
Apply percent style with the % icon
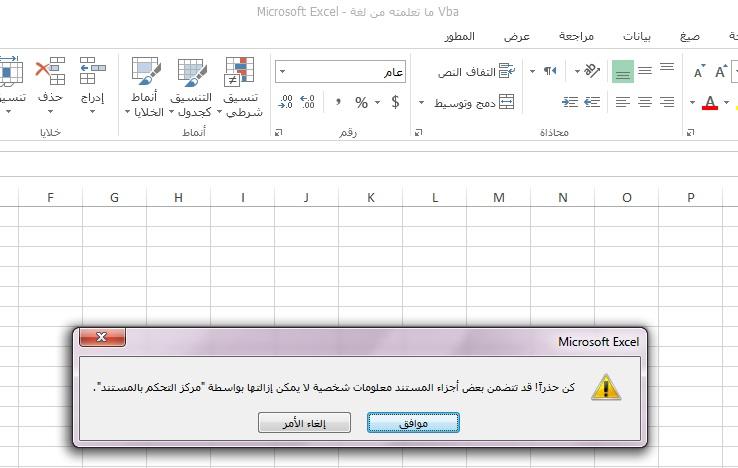point(361,102)
